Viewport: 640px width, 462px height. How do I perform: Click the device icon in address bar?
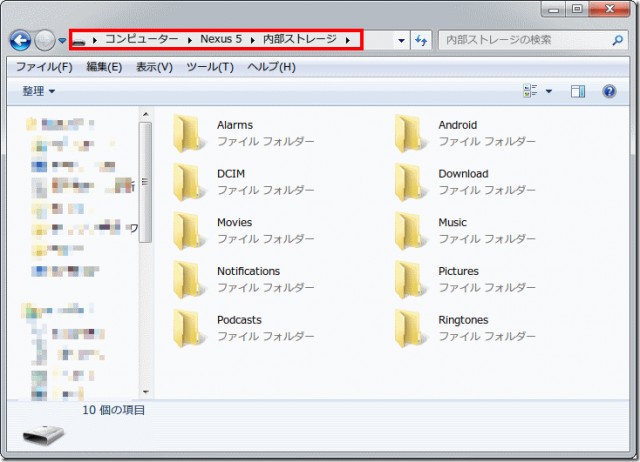point(79,41)
